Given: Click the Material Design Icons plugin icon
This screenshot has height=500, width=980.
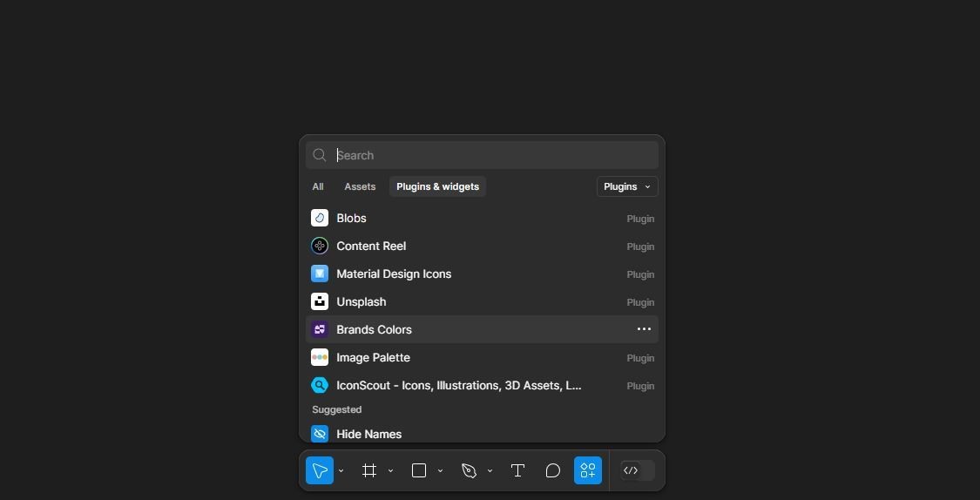Looking at the screenshot, I should 320,274.
